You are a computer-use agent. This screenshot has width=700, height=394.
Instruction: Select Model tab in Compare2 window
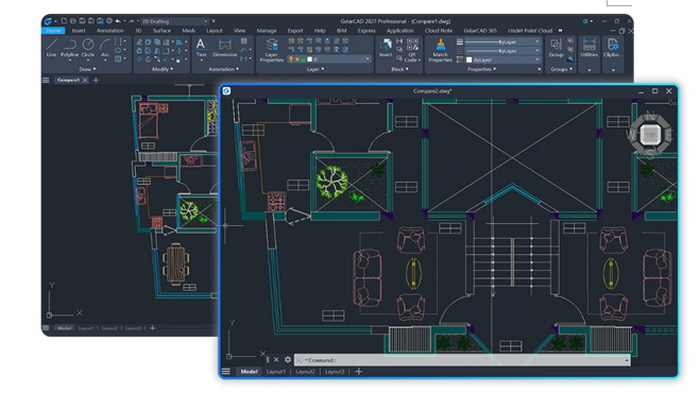point(249,371)
